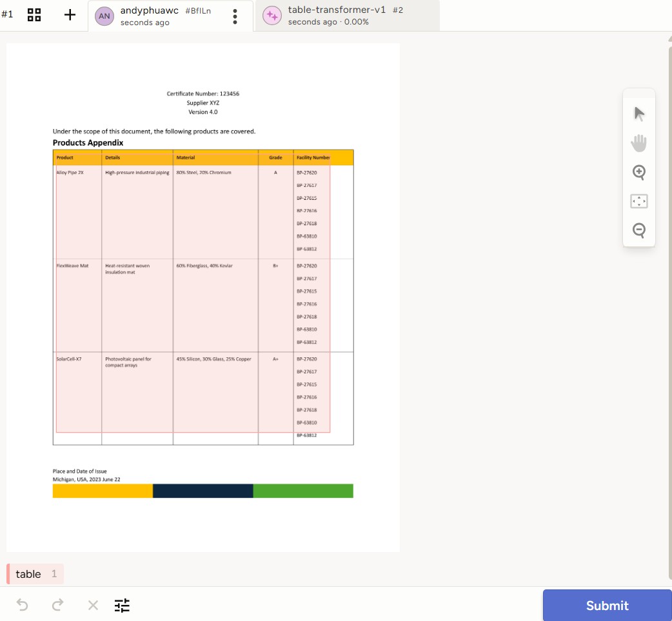672x621 pixels.
Task: Submit the annotation
Action: coord(606,605)
